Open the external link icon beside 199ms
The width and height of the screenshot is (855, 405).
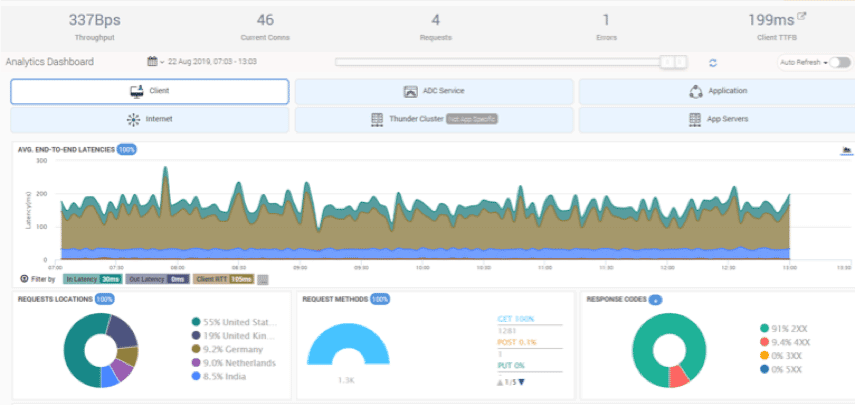coord(801,16)
